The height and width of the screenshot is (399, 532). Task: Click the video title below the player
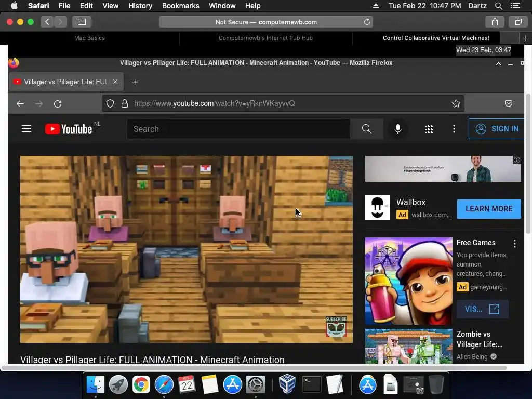152,360
